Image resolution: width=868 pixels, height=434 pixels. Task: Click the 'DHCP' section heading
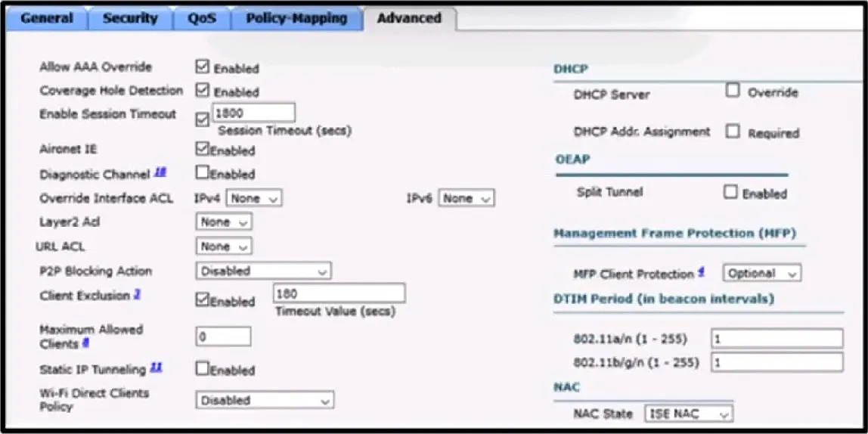(x=570, y=70)
